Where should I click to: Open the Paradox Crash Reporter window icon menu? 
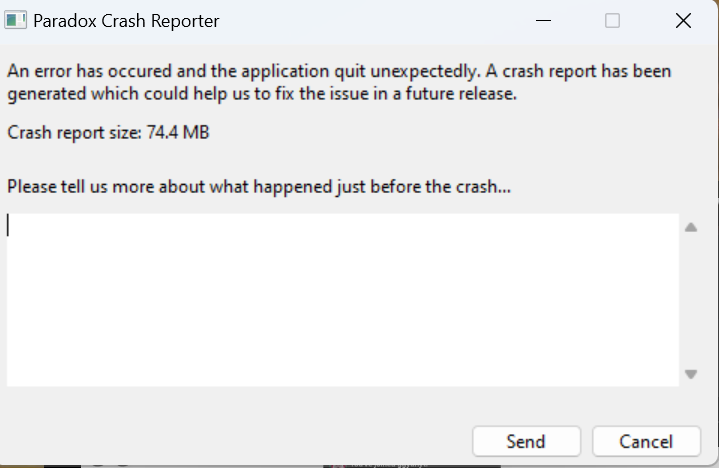(16, 21)
